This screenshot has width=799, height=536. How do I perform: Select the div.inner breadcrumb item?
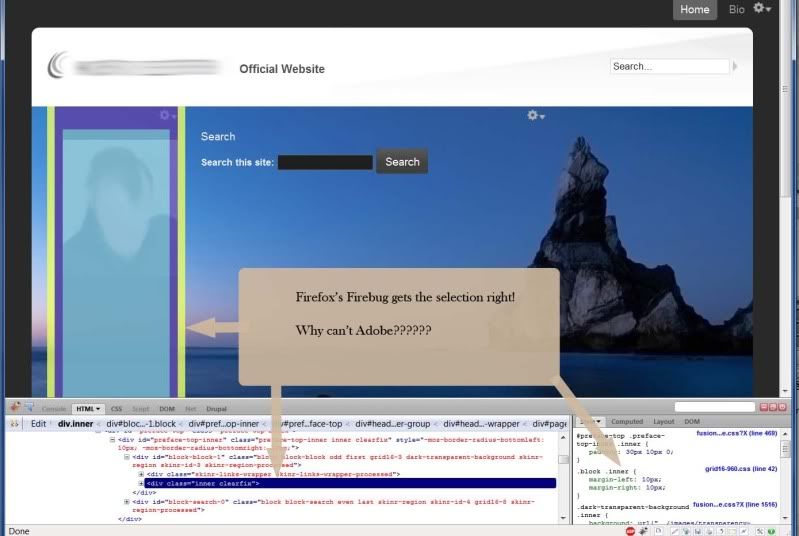(x=76, y=424)
